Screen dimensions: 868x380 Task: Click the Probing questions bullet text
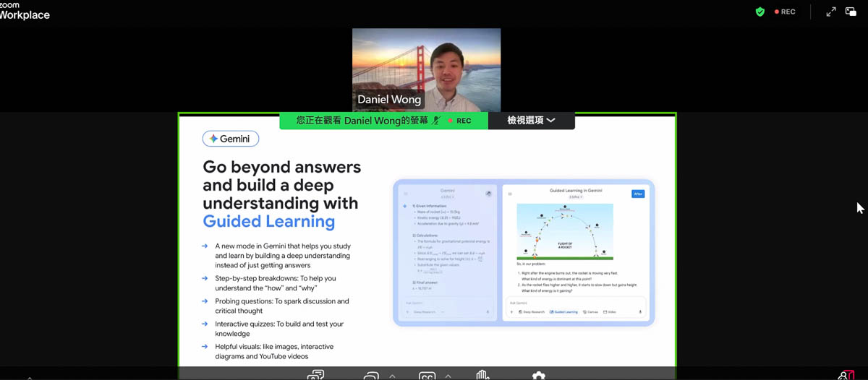pyautogui.click(x=282, y=306)
